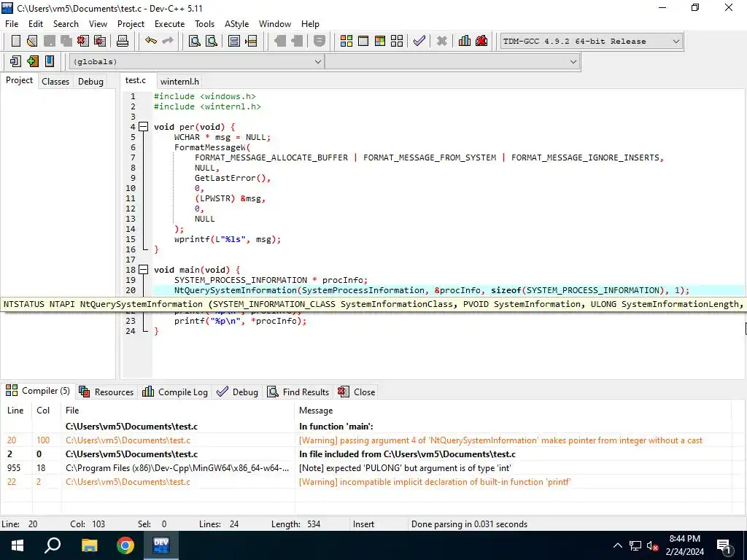
Task: Open Profile Analysis bar-chart toolbar icon
Action: point(465,41)
